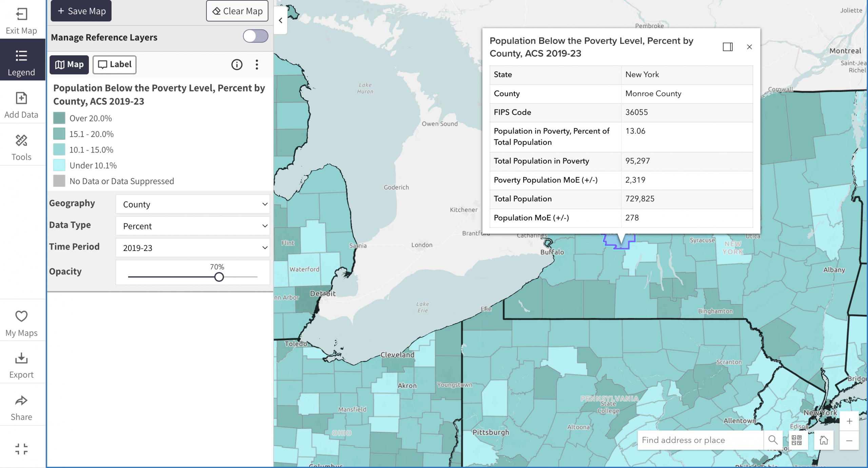Click the exit fullscreen icon in sidebar
Screen dimensions: 868x468
(x=21, y=449)
